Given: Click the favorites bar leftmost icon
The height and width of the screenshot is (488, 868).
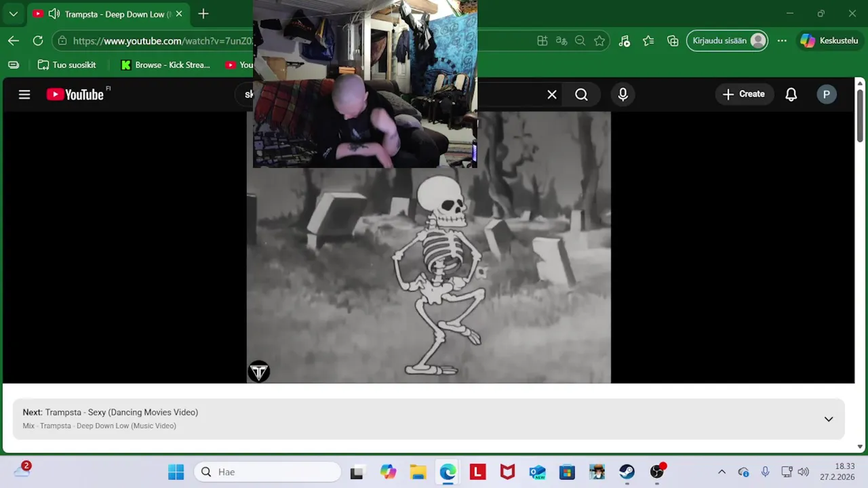Looking at the screenshot, I should tap(14, 65).
